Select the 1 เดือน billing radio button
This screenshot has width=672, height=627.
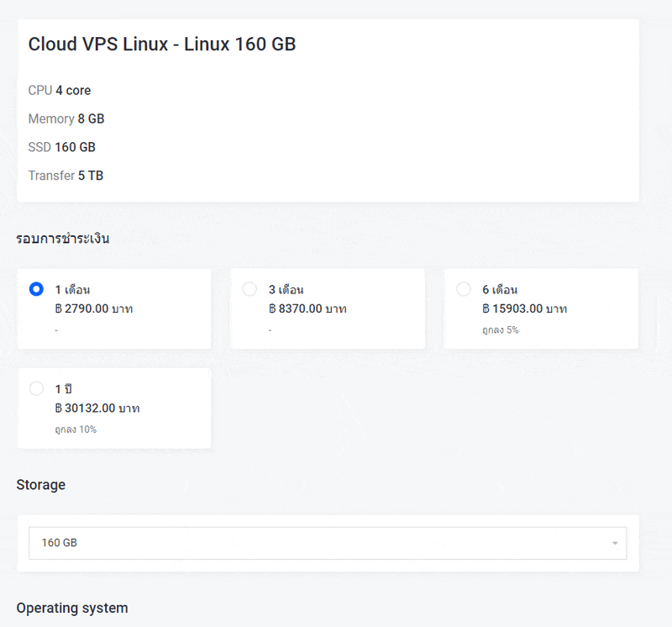click(36, 289)
